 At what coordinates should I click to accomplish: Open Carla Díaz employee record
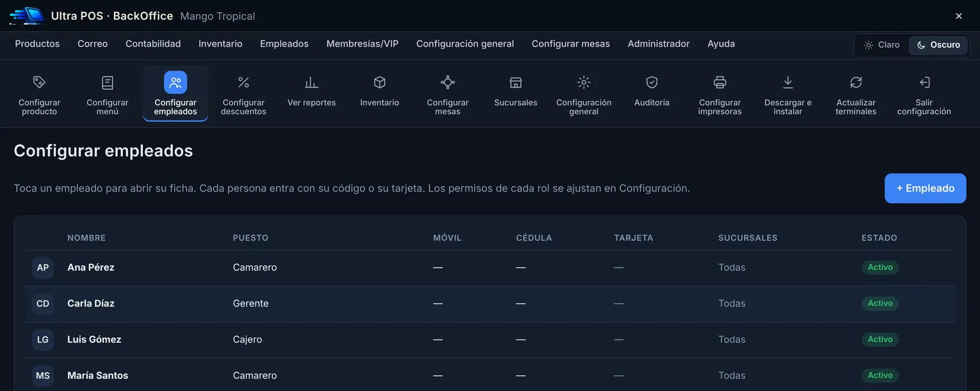(490, 303)
